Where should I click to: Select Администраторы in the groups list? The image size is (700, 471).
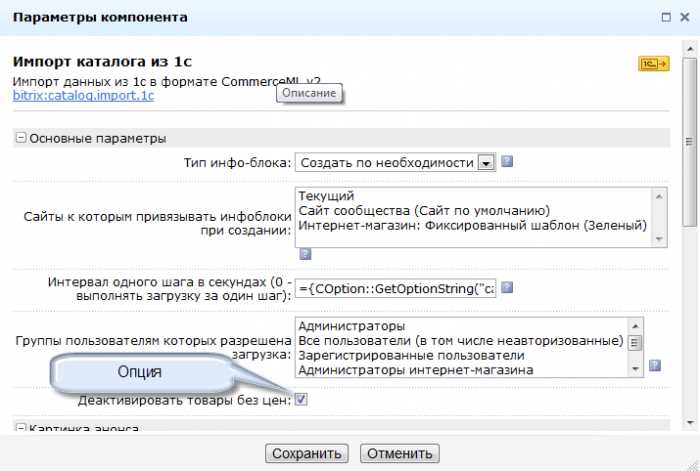click(351, 326)
